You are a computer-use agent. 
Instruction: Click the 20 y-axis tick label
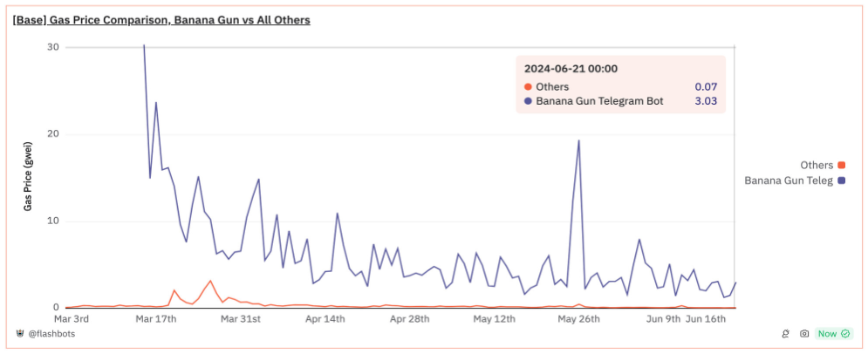[x=53, y=133]
